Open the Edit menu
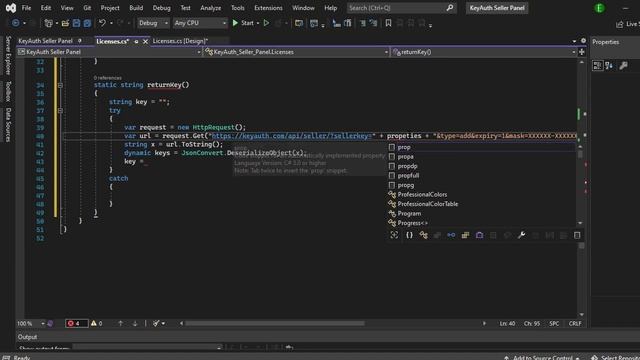This screenshot has height=360, width=640. tap(46, 8)
